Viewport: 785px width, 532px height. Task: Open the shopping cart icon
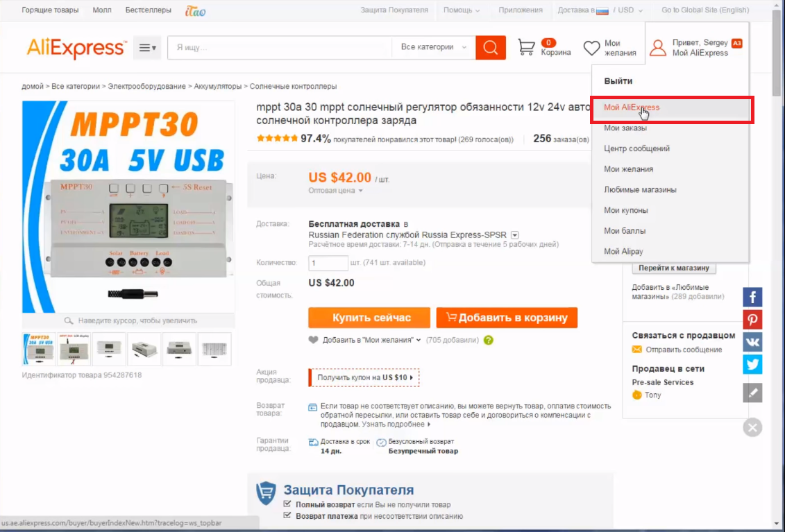[526, 48]
